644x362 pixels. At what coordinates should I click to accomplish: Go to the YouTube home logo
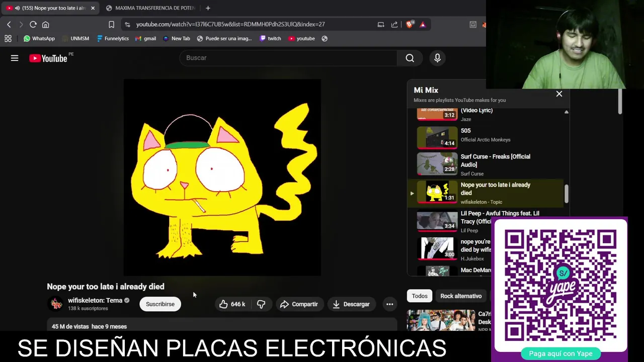tap(48, 58)
